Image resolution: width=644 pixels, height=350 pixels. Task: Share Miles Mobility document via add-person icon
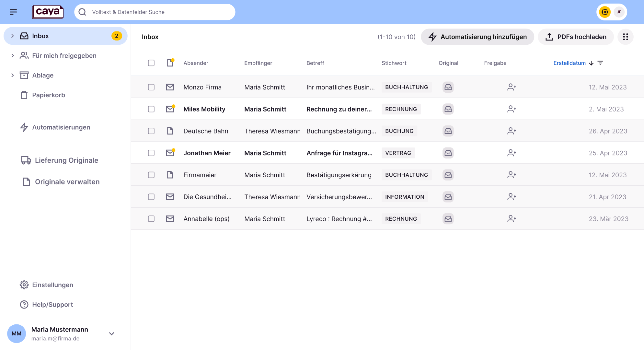pyautogui.click(x=512, y=109)
